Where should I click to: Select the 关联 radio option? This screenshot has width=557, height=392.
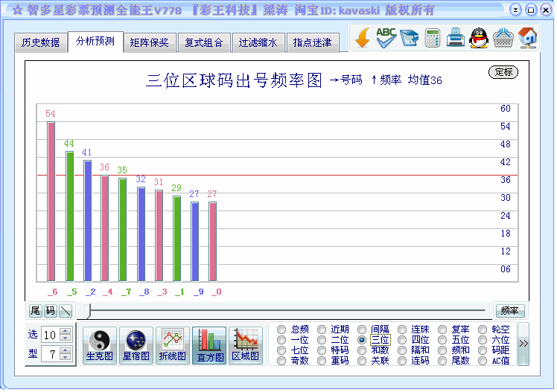(x=362, y=361)
